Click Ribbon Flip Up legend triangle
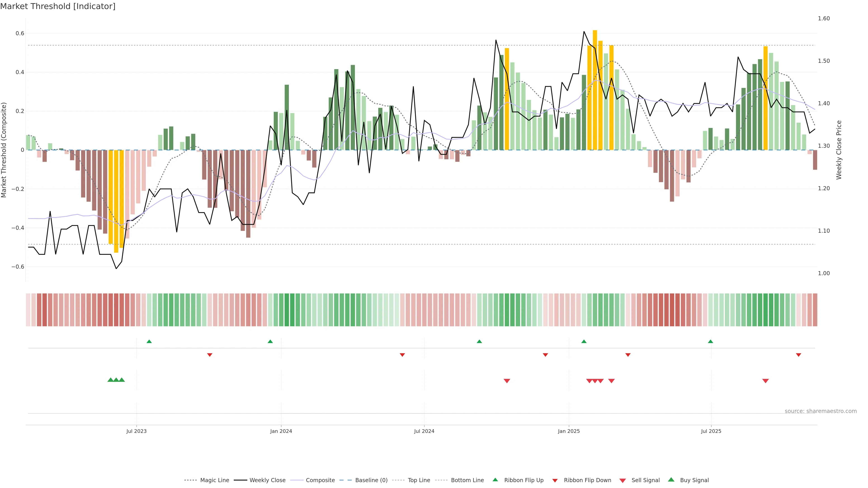This screenshot has width=868, height=488. click(x=495, y=480)
